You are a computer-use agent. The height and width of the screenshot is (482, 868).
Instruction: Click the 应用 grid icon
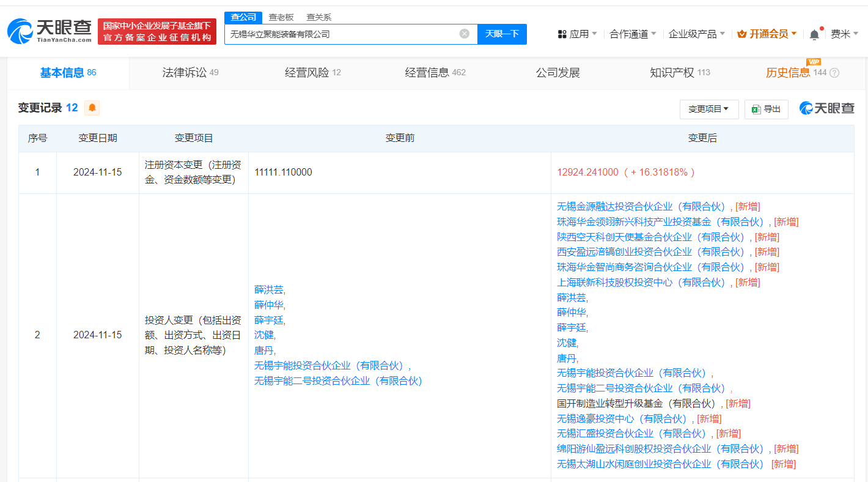pos(562,34)
